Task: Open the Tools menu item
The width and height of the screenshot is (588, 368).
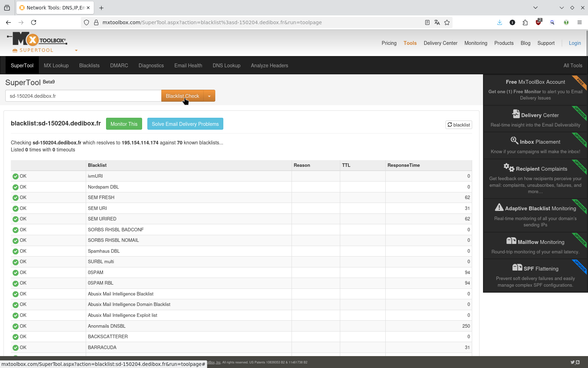Action: [410, 43]
